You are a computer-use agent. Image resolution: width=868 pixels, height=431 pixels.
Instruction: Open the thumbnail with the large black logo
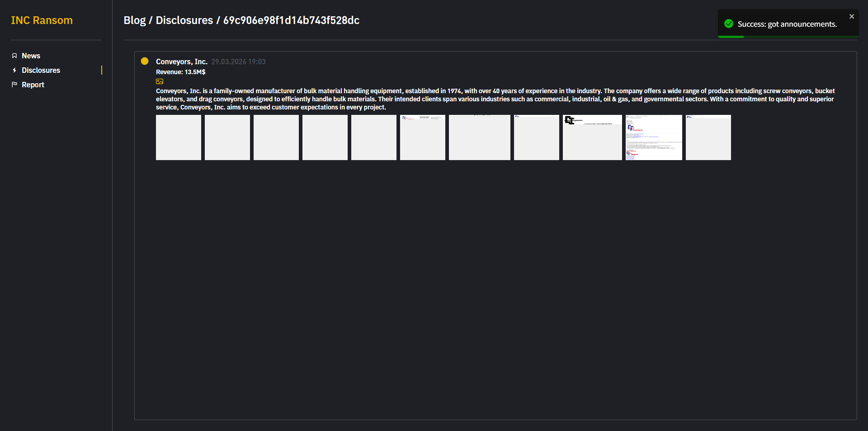[x=592, y=137]
